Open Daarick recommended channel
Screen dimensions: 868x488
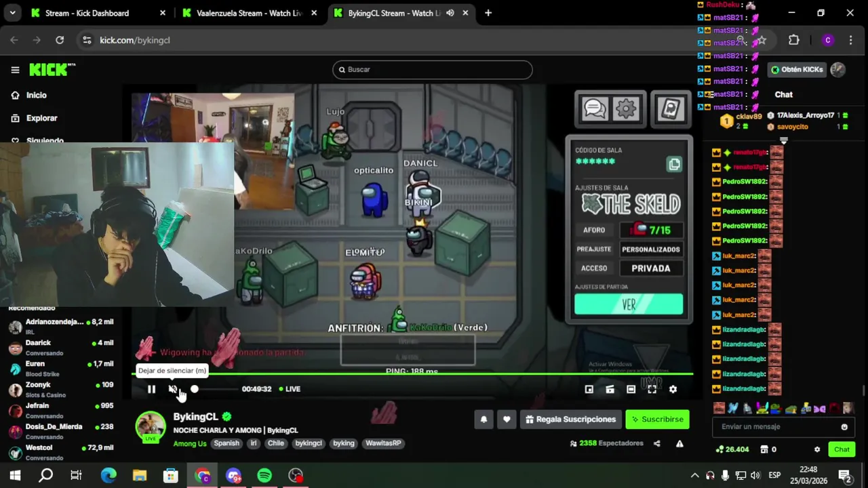coord(61,347)
